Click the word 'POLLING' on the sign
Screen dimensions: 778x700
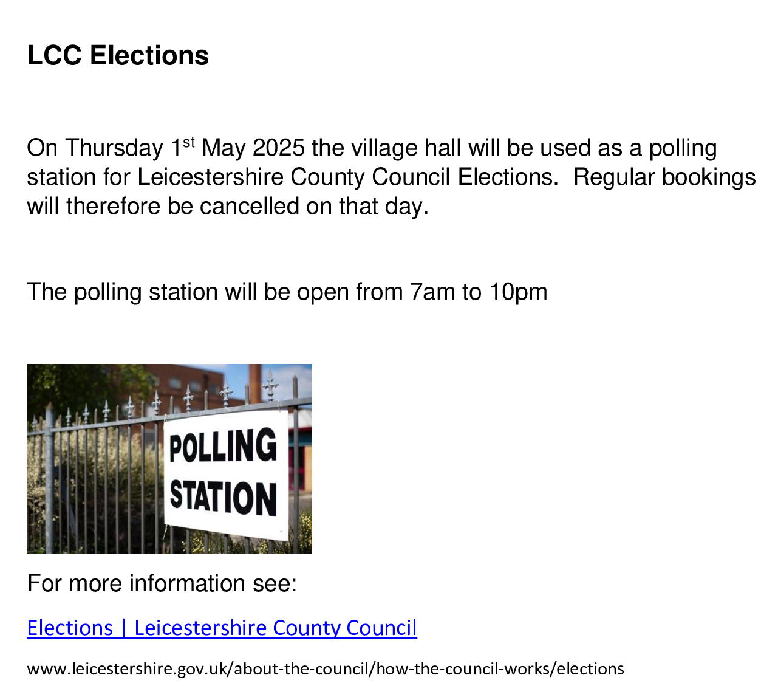(223, 445)
